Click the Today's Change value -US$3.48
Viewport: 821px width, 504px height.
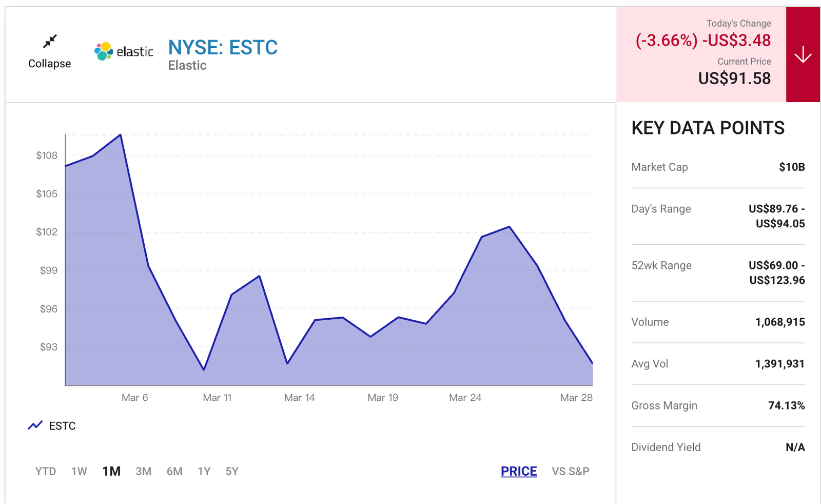pyautogui.click(x=736, y=40)
